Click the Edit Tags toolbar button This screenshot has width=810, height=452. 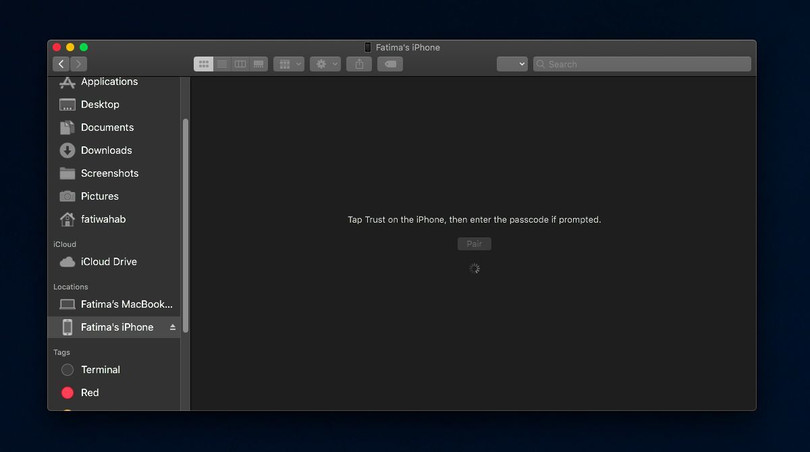390,64
